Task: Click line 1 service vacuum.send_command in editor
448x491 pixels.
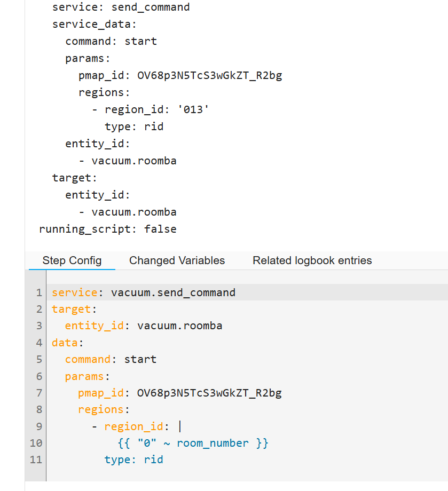Action: [144, 292]
